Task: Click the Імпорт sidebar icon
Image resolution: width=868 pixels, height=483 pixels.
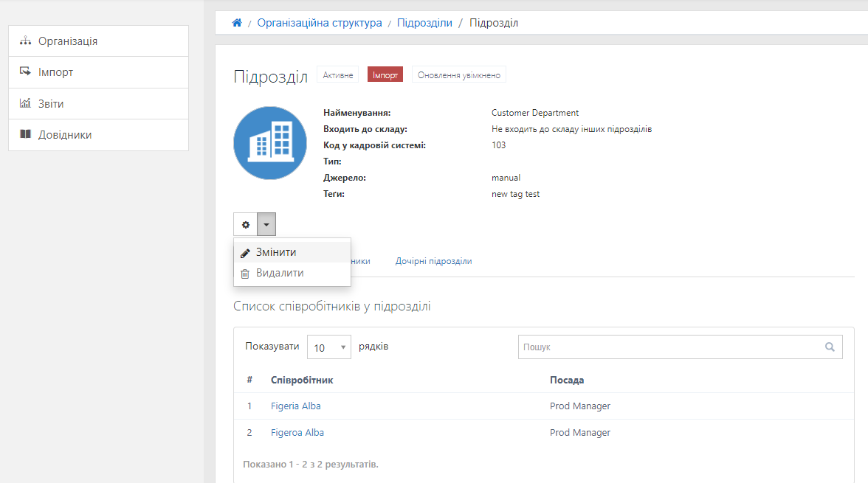Action: 25,72
